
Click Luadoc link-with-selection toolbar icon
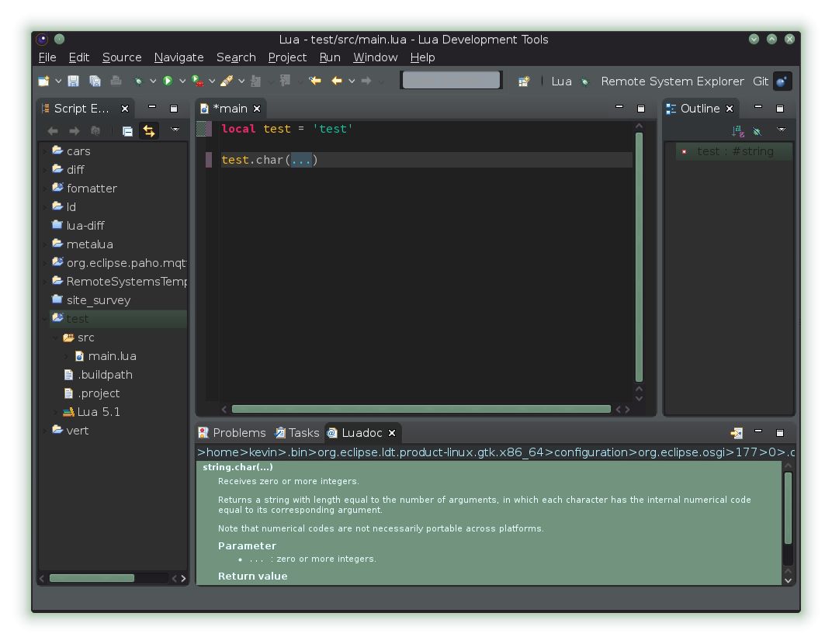[x=737, y=434]
